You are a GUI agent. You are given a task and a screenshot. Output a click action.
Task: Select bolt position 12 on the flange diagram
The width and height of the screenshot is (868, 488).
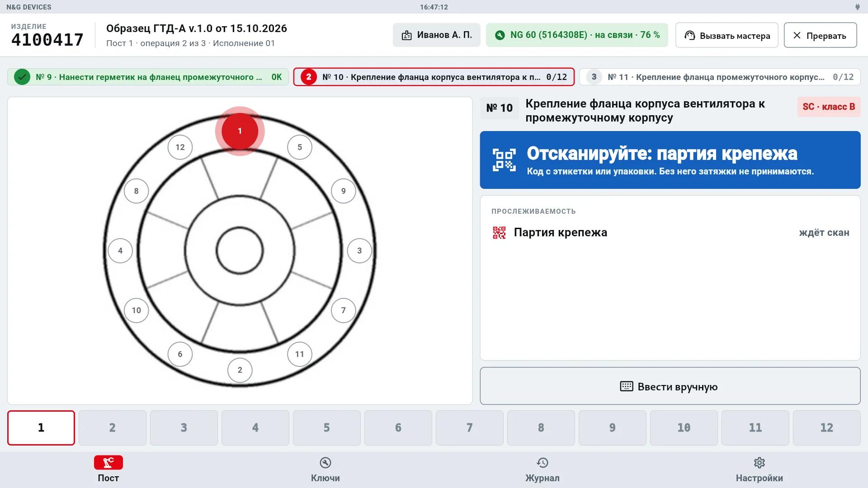[180, 147]
